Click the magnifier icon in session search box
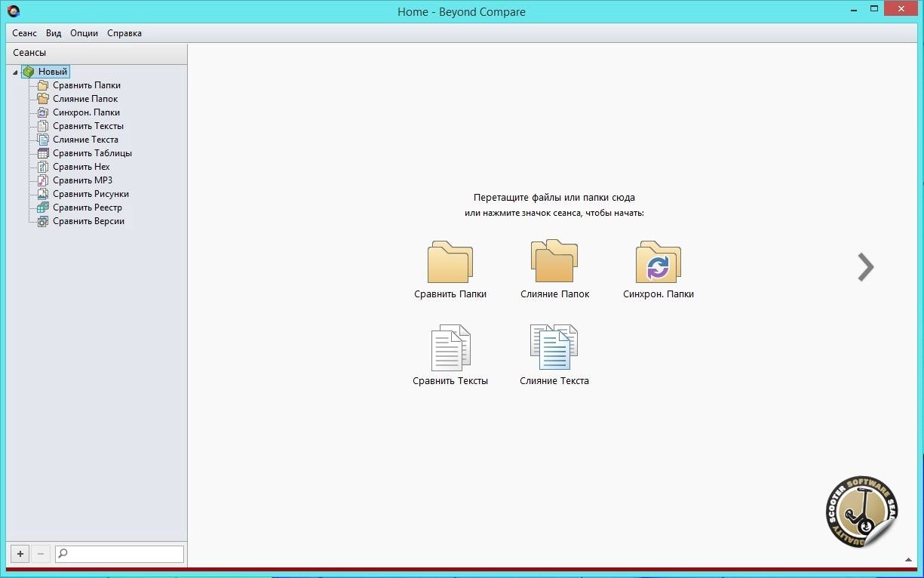 point(63,554)
